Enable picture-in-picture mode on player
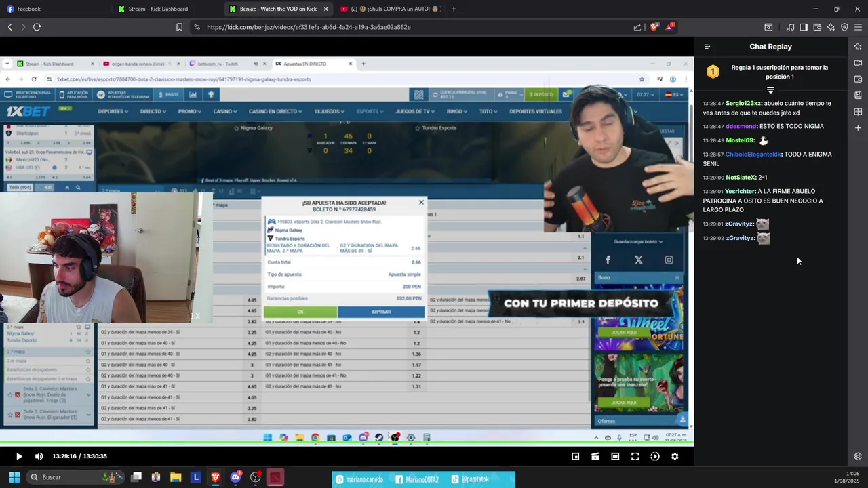 [575, 457]
